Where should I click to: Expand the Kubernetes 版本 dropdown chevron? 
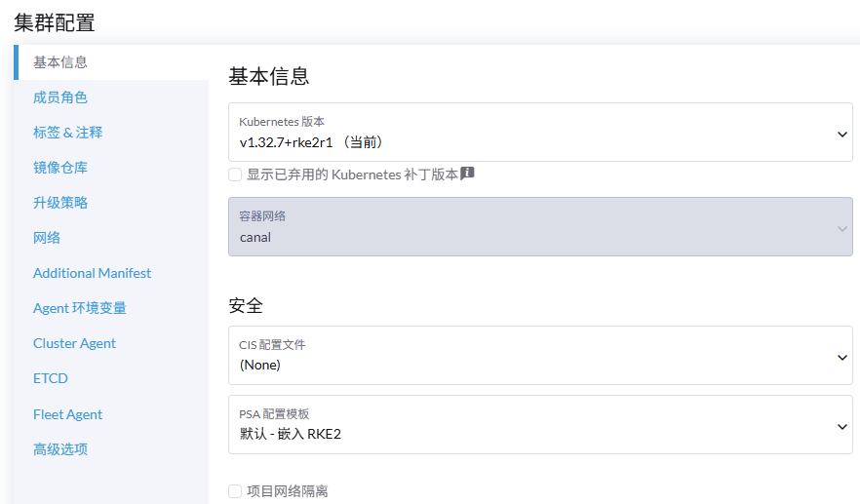pos(842,134)
